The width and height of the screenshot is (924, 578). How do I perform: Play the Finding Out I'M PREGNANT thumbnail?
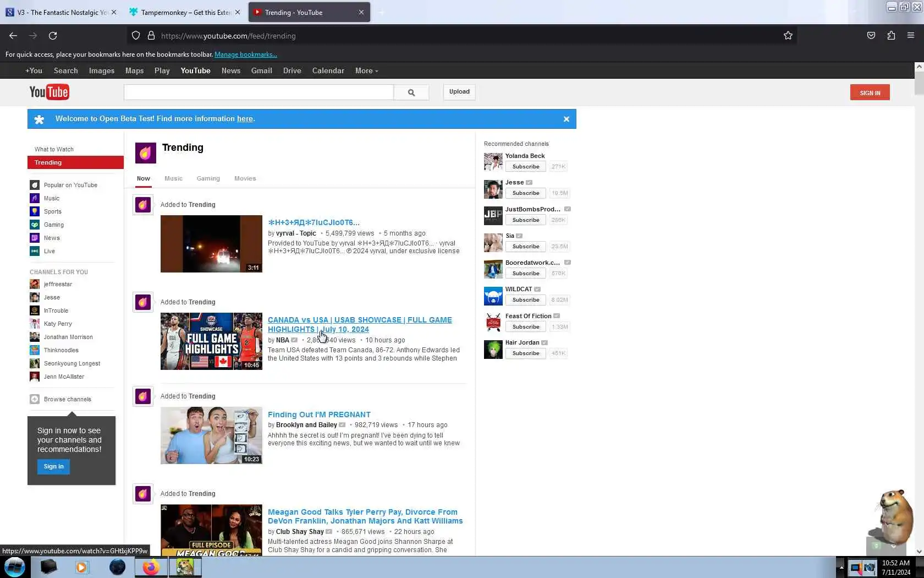coord(211,435)
